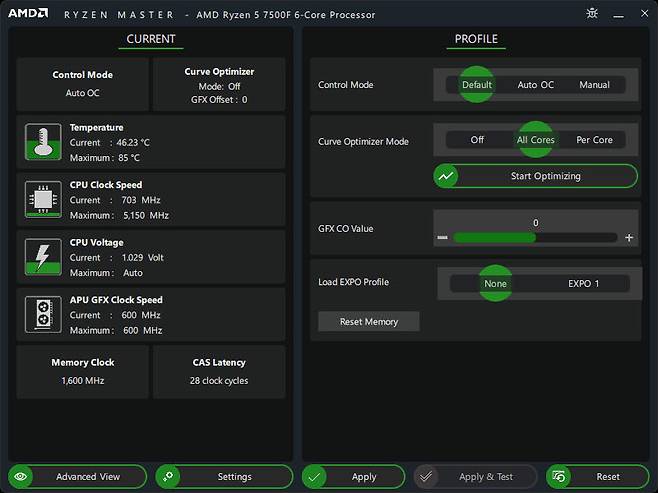Click the current temperature 46.23 °C
Screen dimensions: 658x493
(133, 143)
